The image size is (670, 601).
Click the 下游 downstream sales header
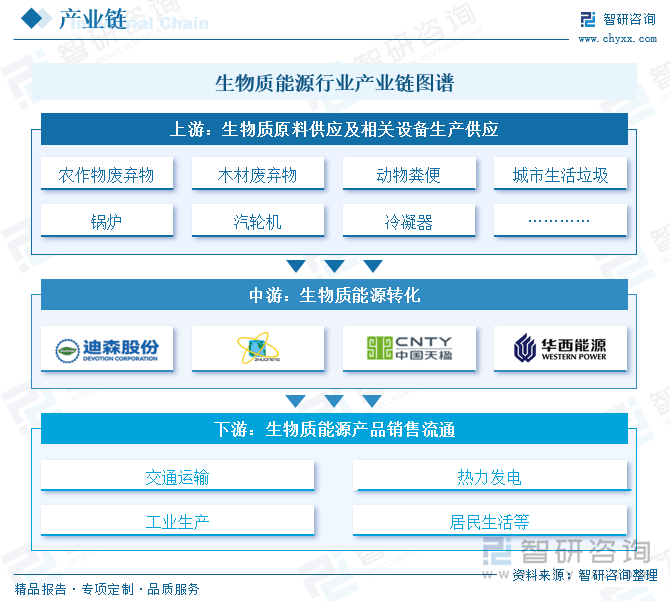pyautogui.click(x=334, y=430)
